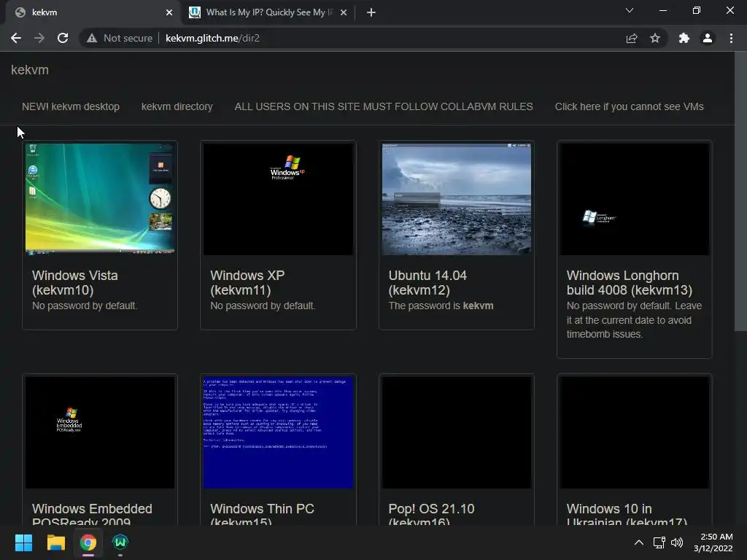Click the page vertical scrollbar

(x=740, y=190)
